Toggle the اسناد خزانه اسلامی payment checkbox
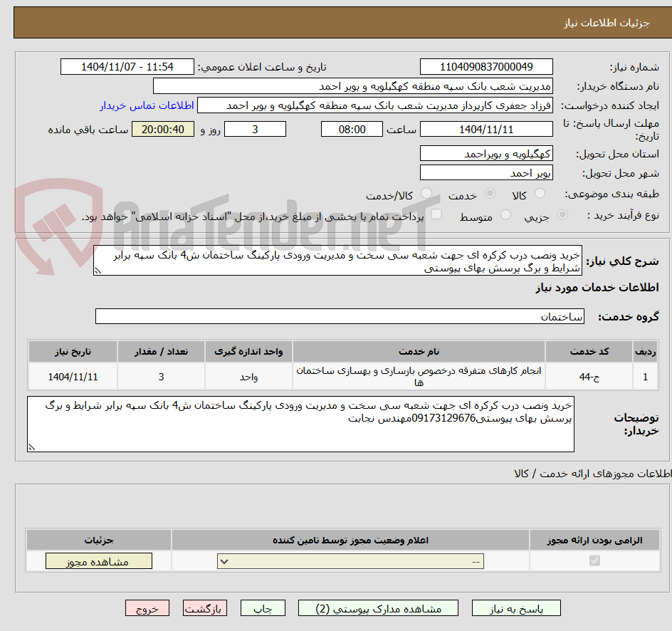The width and height of the screenshot is (672, 631). [x=436, y=214]
